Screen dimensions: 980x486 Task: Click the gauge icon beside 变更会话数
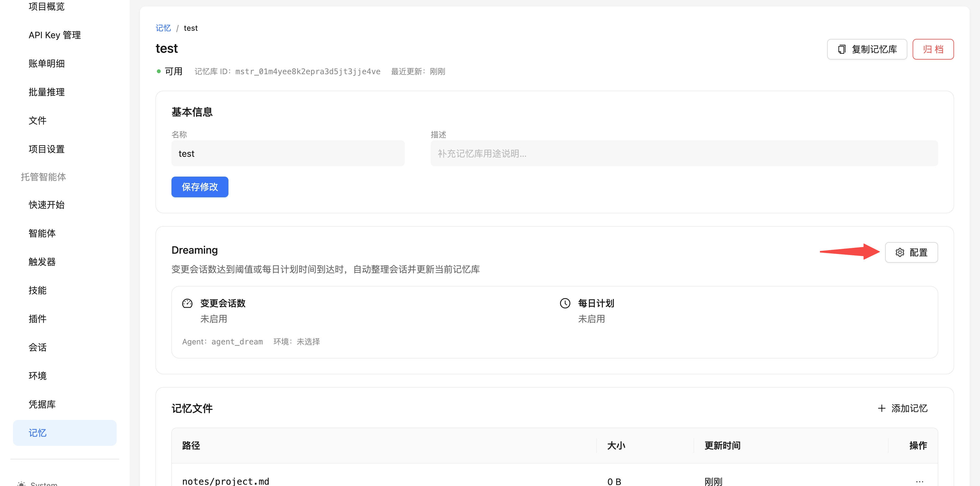point(187,304)
